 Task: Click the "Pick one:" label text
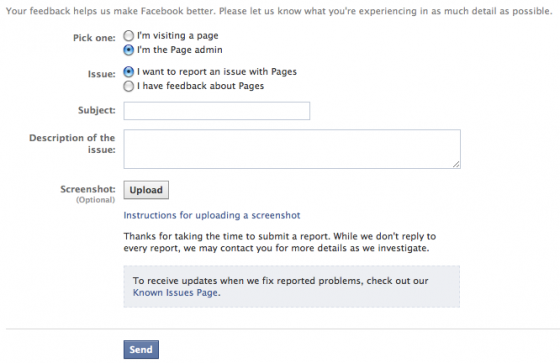(x=94, y=38)
